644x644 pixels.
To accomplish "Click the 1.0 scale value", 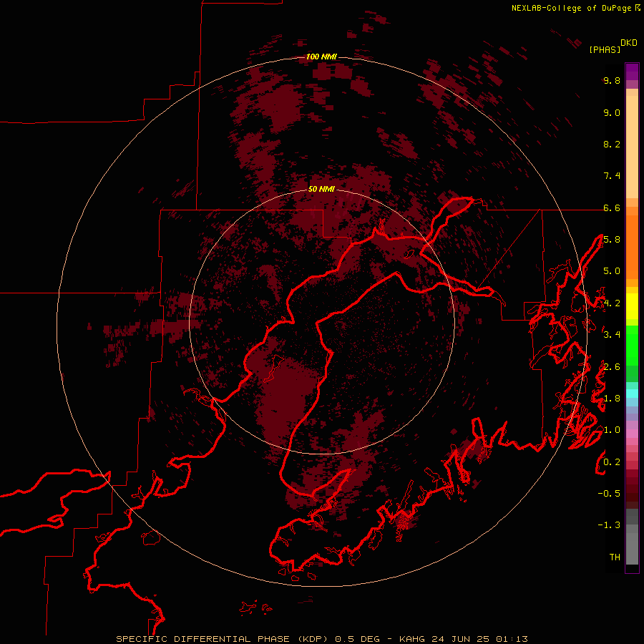I will 612,430.
